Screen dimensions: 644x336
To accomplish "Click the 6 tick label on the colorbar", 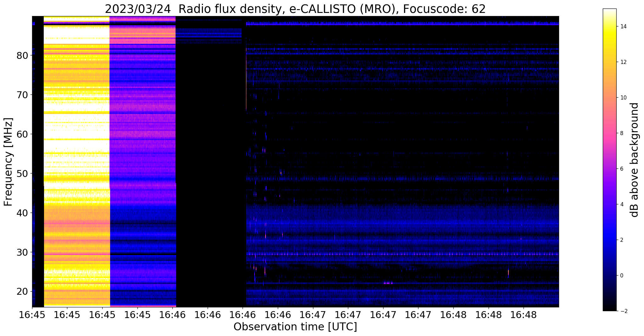I will [x=621, y=169].
